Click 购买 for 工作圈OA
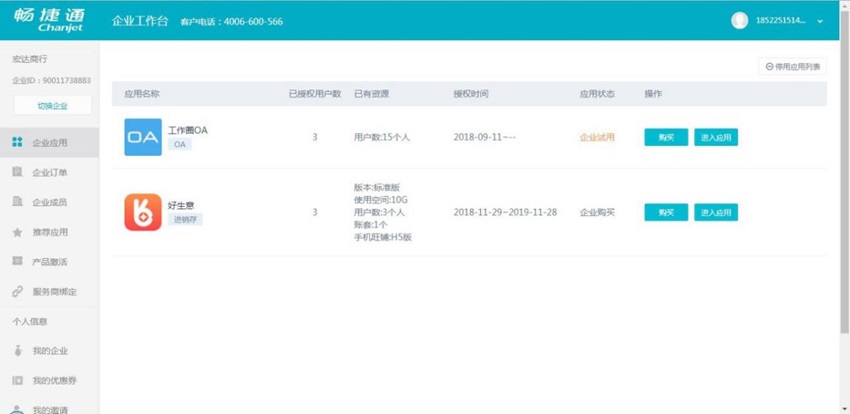The image size is (850, 414). point(666,137)
